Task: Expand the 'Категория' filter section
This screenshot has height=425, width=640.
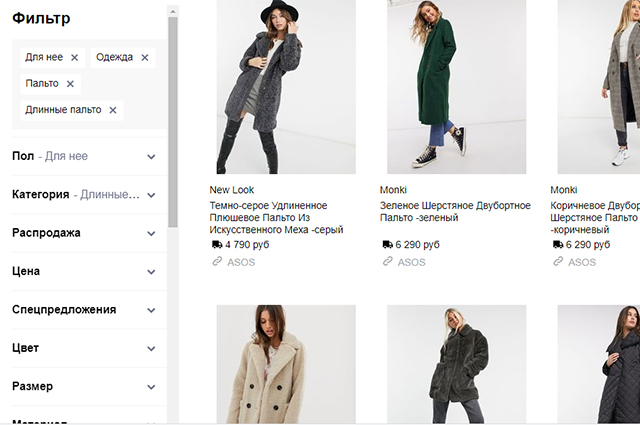Action: tap(151, 195)
